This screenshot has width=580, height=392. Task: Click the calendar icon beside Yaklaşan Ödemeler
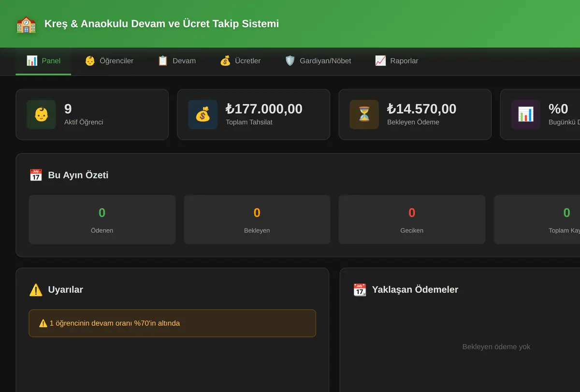tap(360, 290)
